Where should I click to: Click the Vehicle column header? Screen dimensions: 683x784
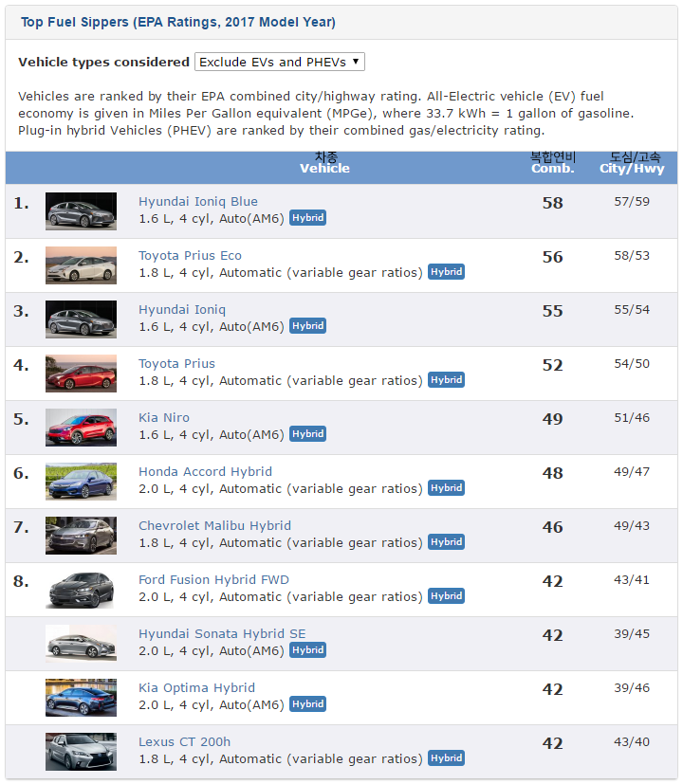[x=324, y=169]
